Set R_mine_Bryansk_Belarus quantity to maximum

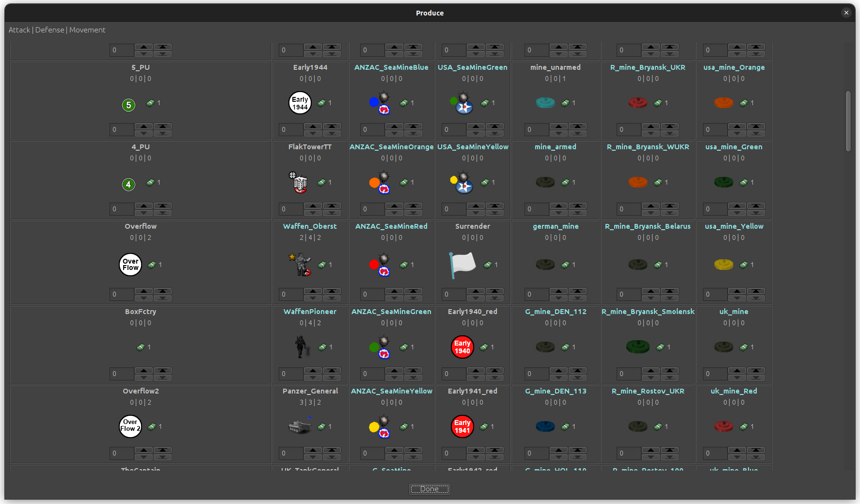[670, 291]
